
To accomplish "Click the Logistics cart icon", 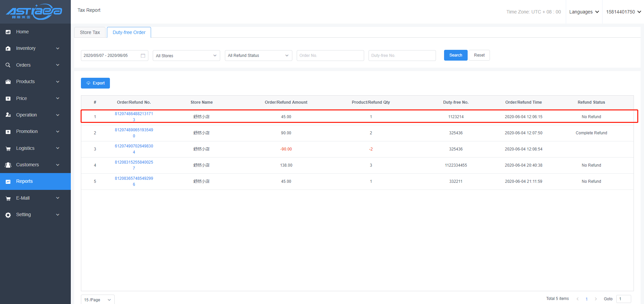I will coord(8,148).
